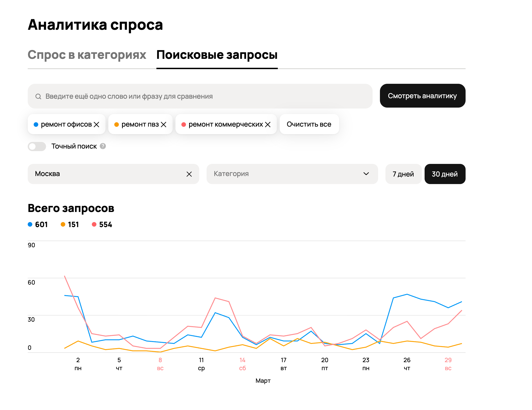Enable the Точный поиск toggle switch
Image resolution: width=532 pixels, height=410 pixels.
(37, 146)
